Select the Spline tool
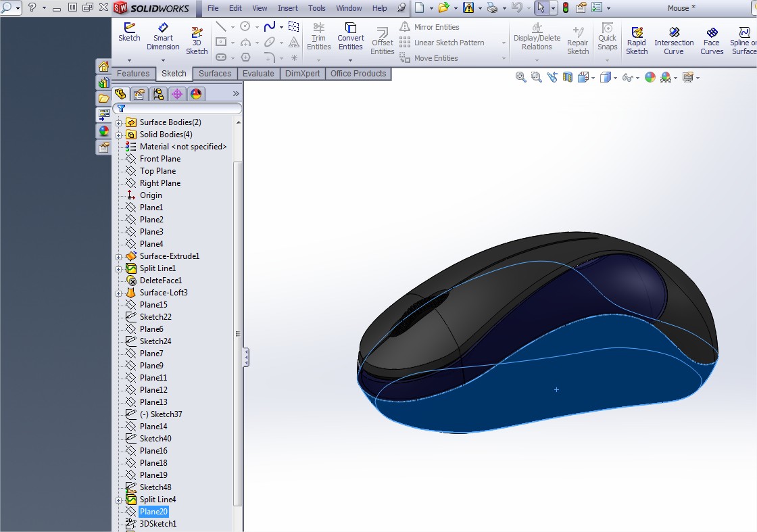This screenshot has height=532, width=757. (270, 26)
